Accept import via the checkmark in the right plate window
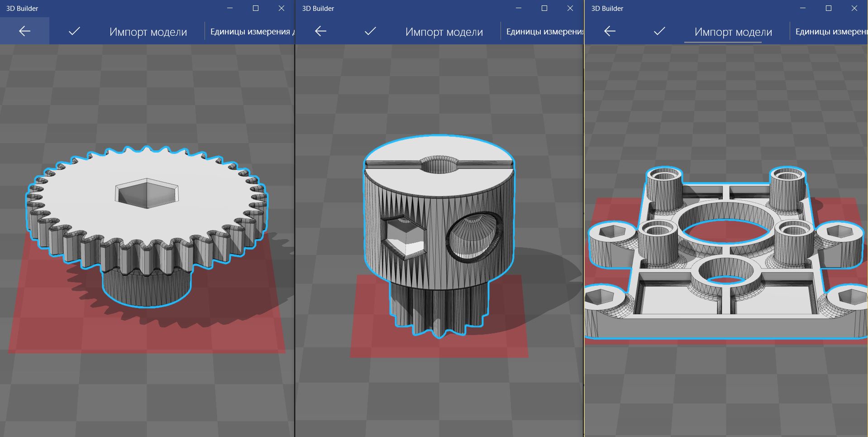 659,31
